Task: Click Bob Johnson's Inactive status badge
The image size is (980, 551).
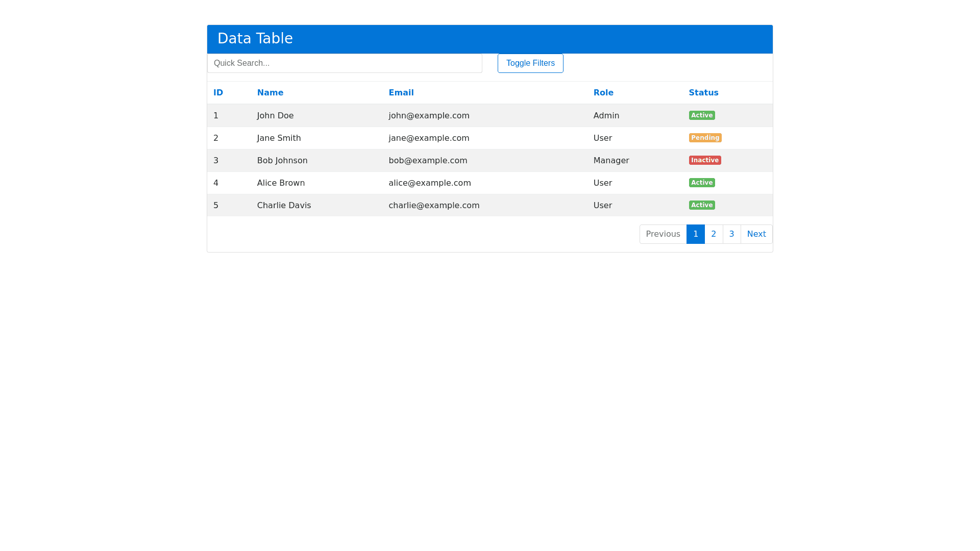Action: (705, 160)
